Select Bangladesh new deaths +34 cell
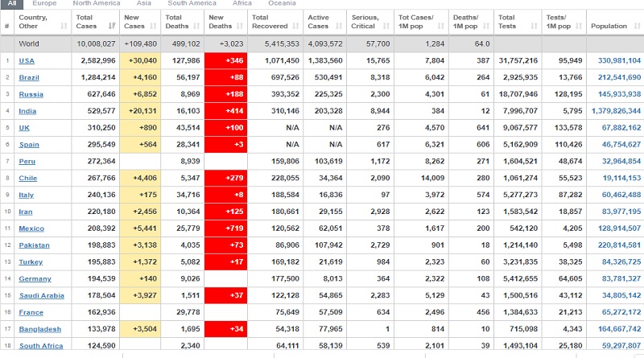 pos(226,329)
